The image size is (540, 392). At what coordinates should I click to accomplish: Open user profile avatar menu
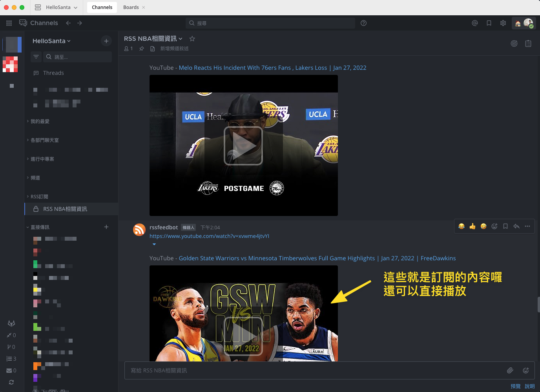tap(528, 23)
